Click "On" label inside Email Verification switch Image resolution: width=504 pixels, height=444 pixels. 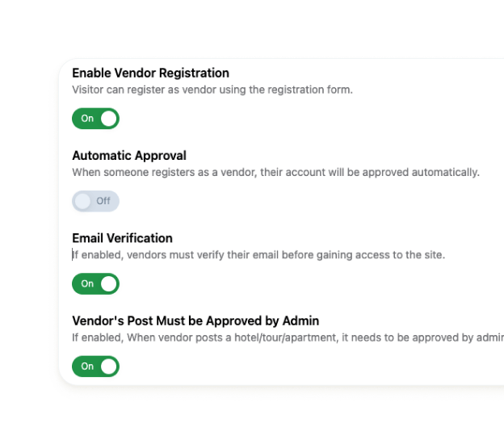tap(87, 283)
